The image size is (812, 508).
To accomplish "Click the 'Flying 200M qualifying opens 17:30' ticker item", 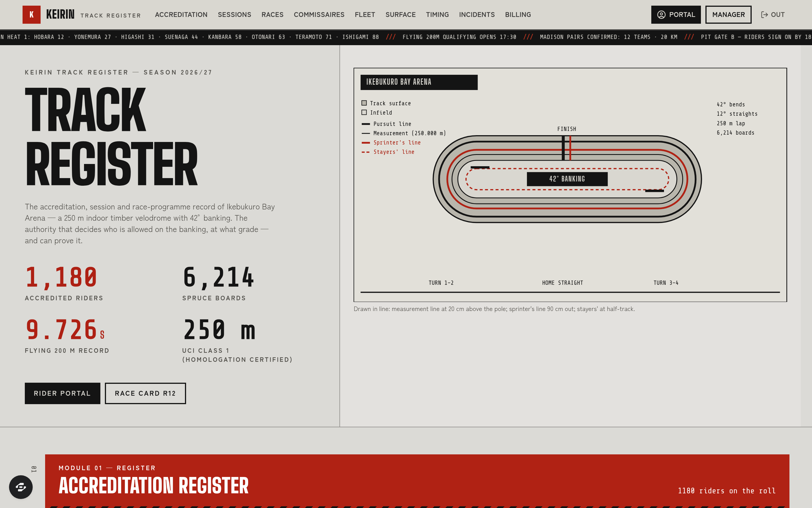I will tap(459, 37).
